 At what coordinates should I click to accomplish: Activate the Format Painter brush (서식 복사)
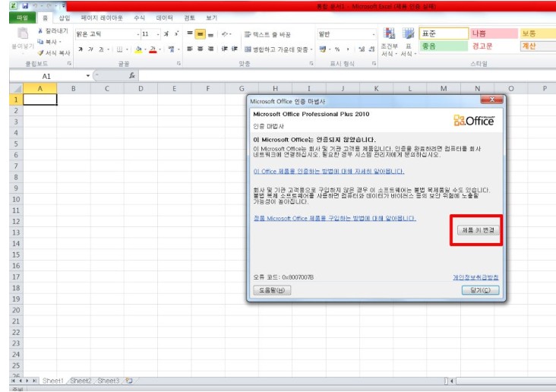click(41, 53)
